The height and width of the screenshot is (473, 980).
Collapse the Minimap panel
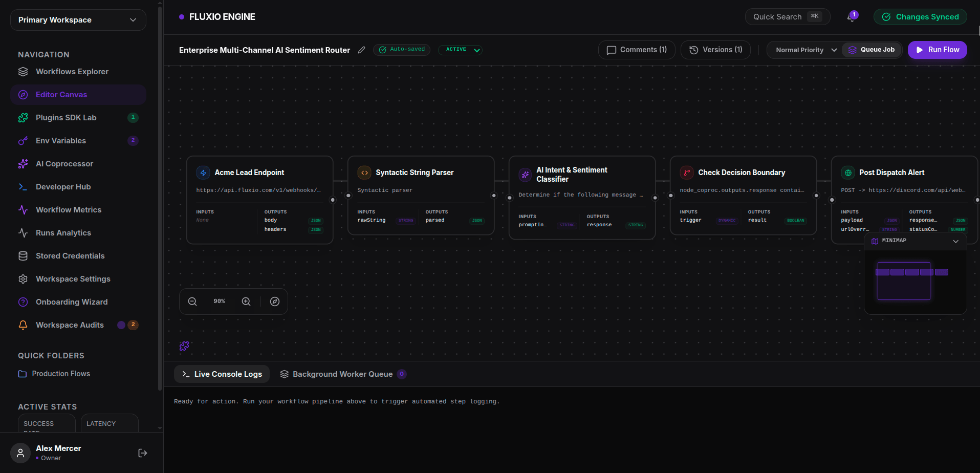pos(955,241)
